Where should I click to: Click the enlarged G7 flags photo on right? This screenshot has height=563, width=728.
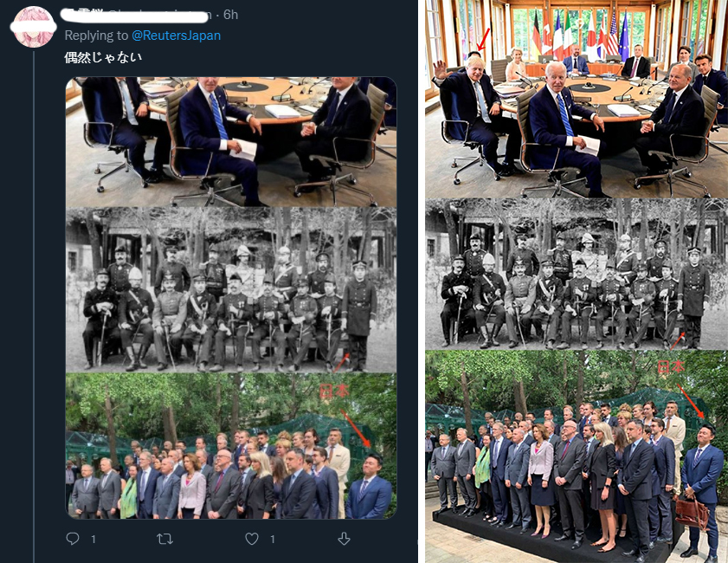[x=577, y=99]
